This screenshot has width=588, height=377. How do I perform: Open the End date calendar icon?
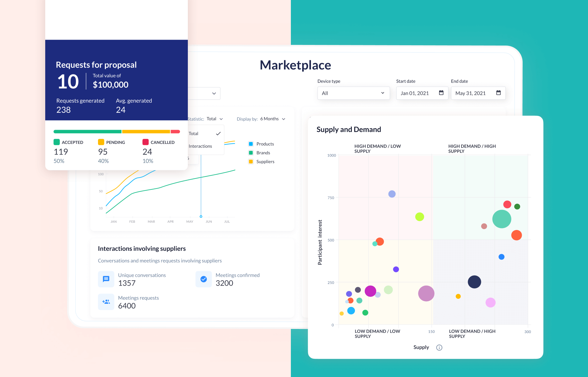pos(498,93)
